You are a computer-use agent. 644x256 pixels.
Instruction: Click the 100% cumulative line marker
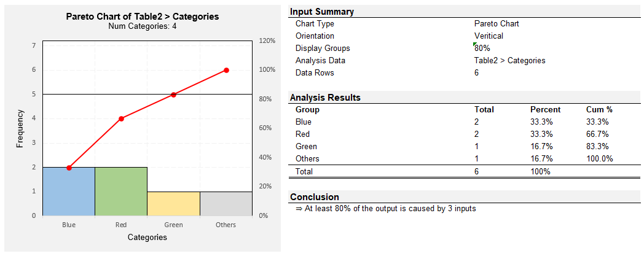pyautogui.click(x=226, y=70)
